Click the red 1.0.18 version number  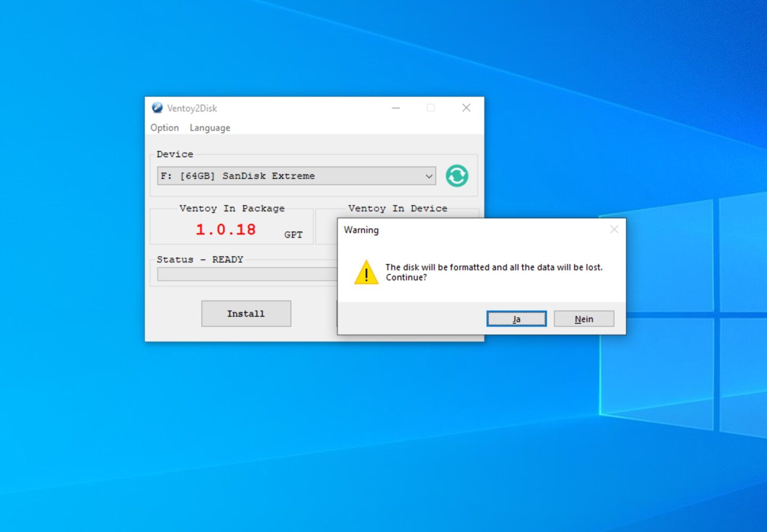pyautogui.click(x=225, y=230)
